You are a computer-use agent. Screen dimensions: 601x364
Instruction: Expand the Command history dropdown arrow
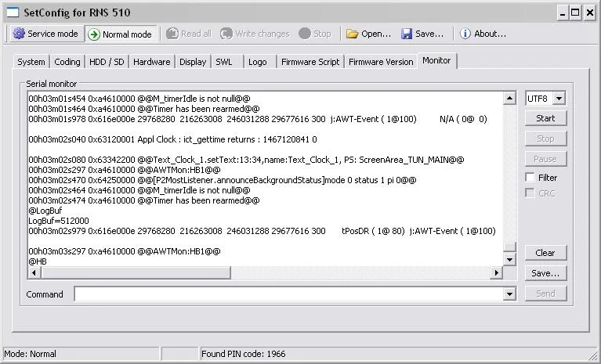tap(509, 294)
